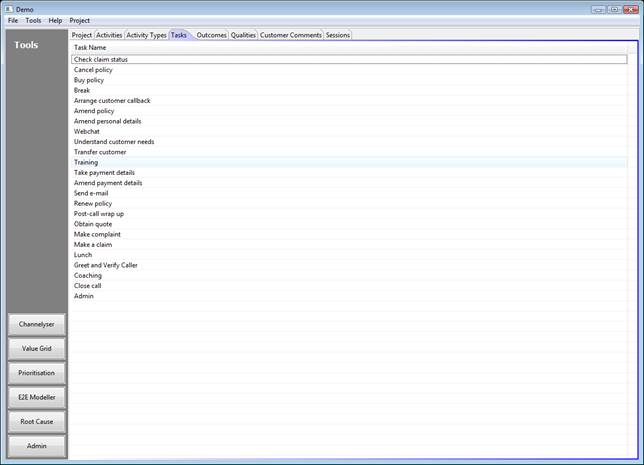The width and height of the screenshot is (644, 465).
Task: Switch to the Outcomes tab
Action: click(211, 35)
